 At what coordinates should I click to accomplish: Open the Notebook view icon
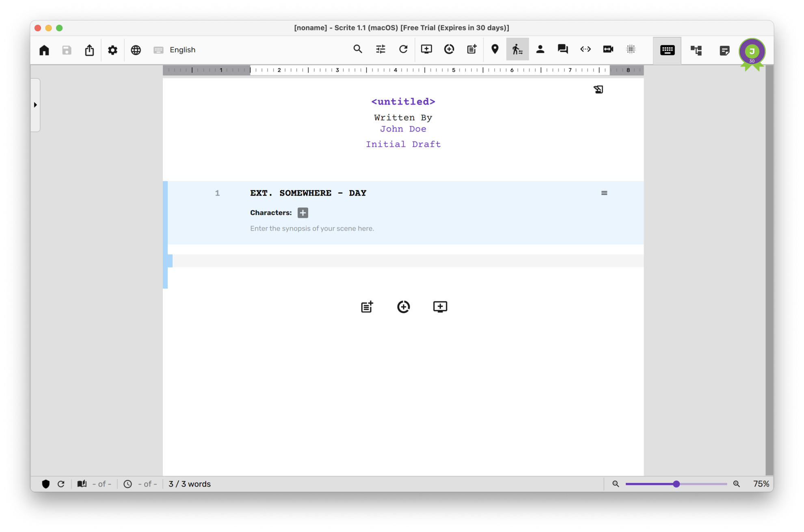(724, 50)
